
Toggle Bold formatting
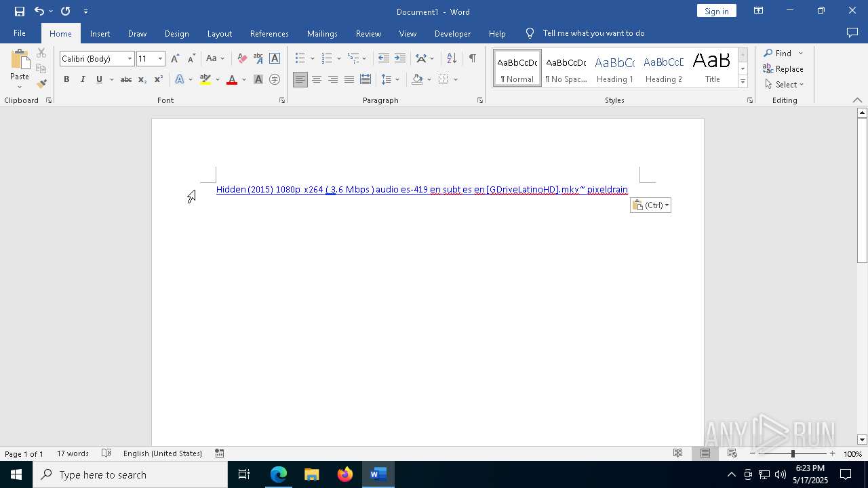click(66, 80)
